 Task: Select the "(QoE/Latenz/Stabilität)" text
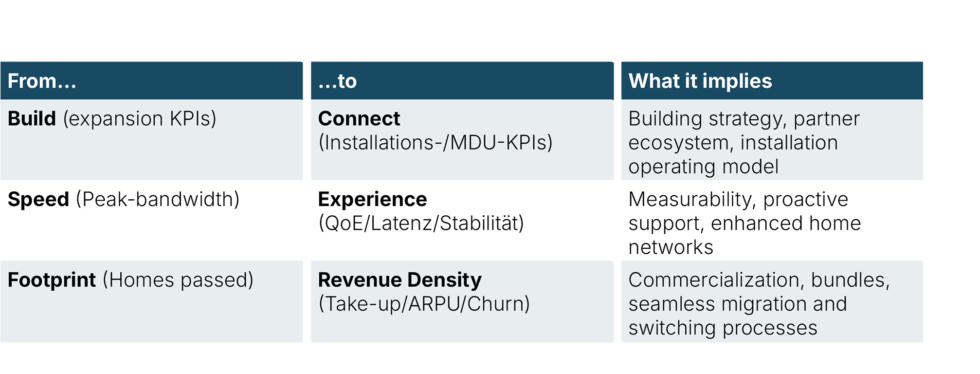pos(421,223)
